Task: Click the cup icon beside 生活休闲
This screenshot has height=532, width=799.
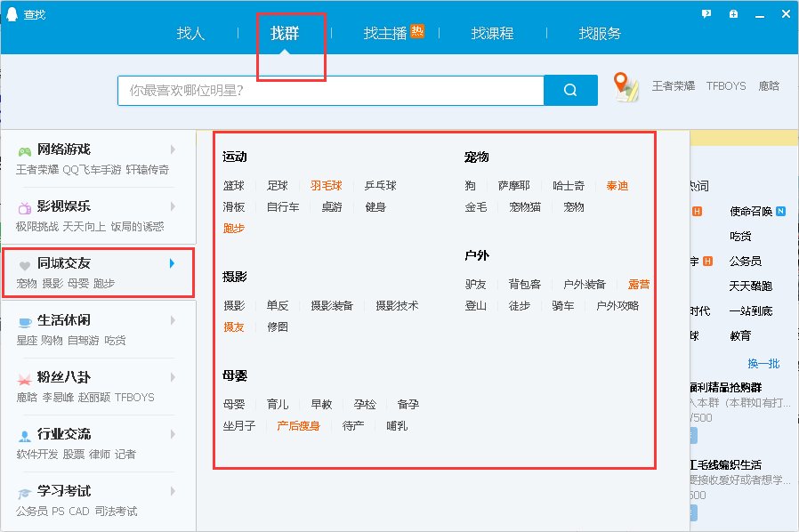Action: pyautogui.click(x=27, y=323)
